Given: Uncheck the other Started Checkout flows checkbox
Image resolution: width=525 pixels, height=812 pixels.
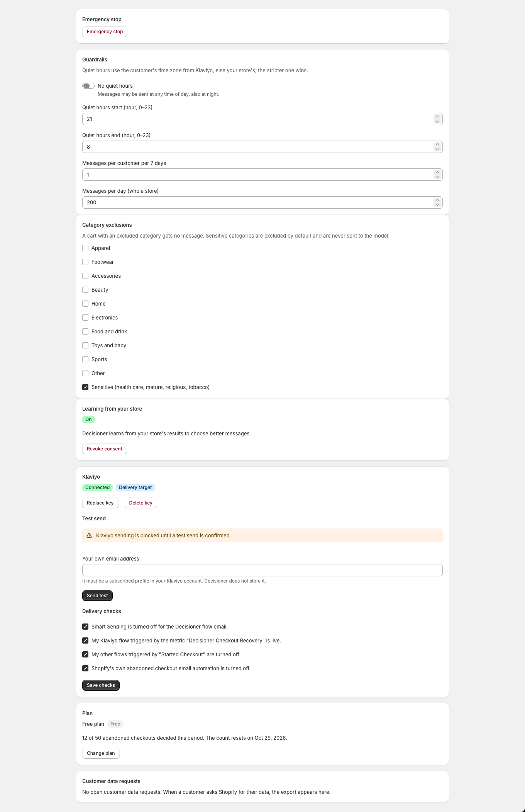Looking at the screenshot, I should [85, 654].
